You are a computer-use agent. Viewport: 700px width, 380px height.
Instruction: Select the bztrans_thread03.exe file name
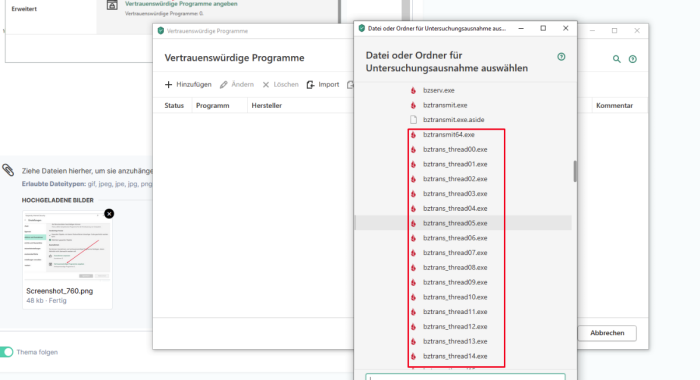(x=455, y=193)
